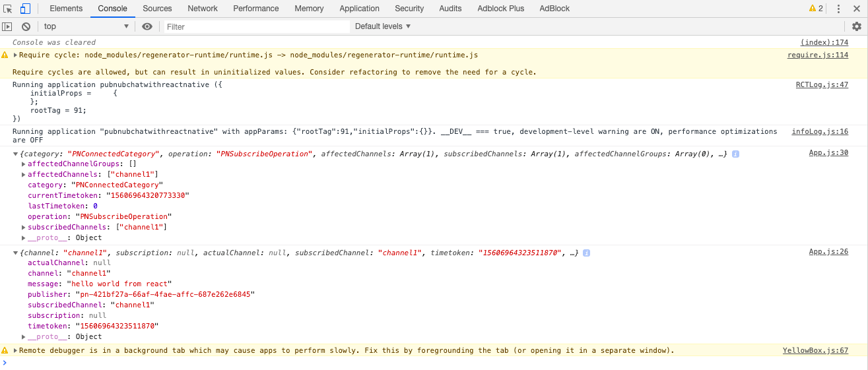Click the console prompt input line

tap(436, 363)
